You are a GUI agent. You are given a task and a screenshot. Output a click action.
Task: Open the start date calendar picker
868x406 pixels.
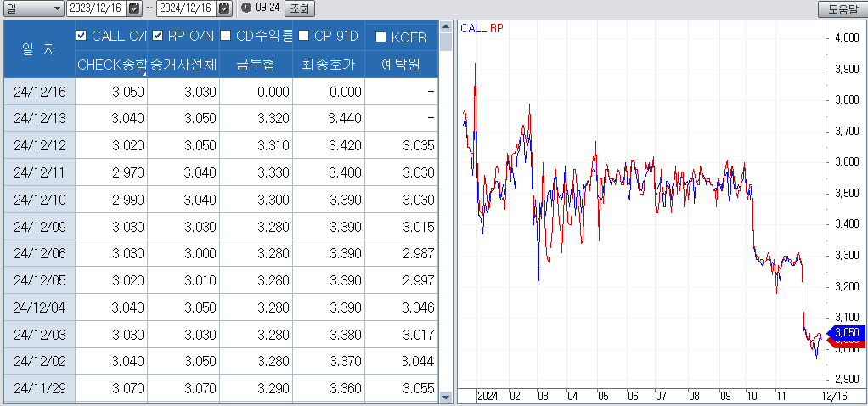(134, 8)
